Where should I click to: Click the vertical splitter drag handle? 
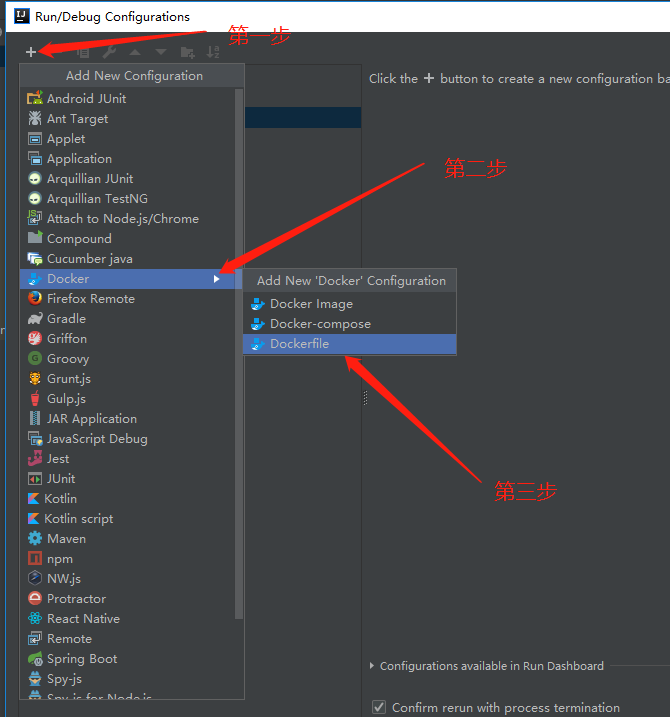[365, 398]
